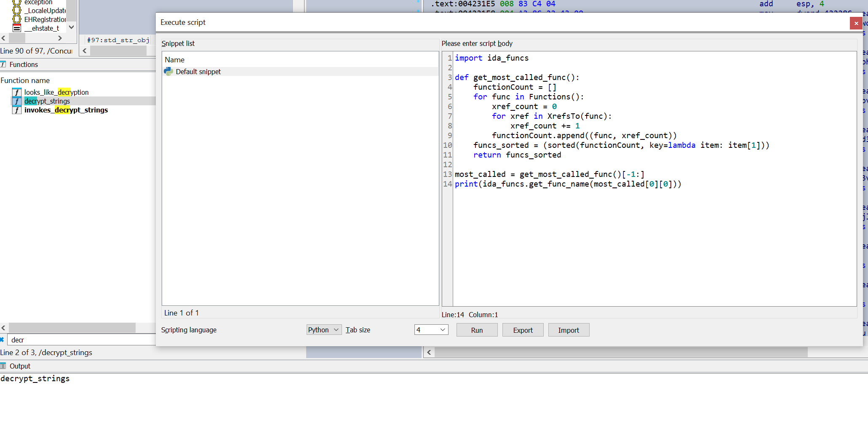
Task: Click the Python icon beside Default snippet
Action: coord(168,72)
